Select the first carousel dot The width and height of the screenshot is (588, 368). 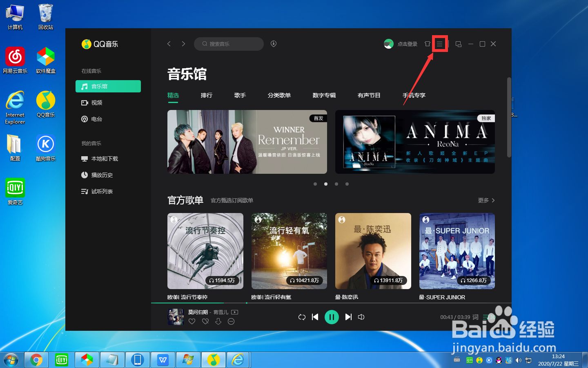[315, 184]
